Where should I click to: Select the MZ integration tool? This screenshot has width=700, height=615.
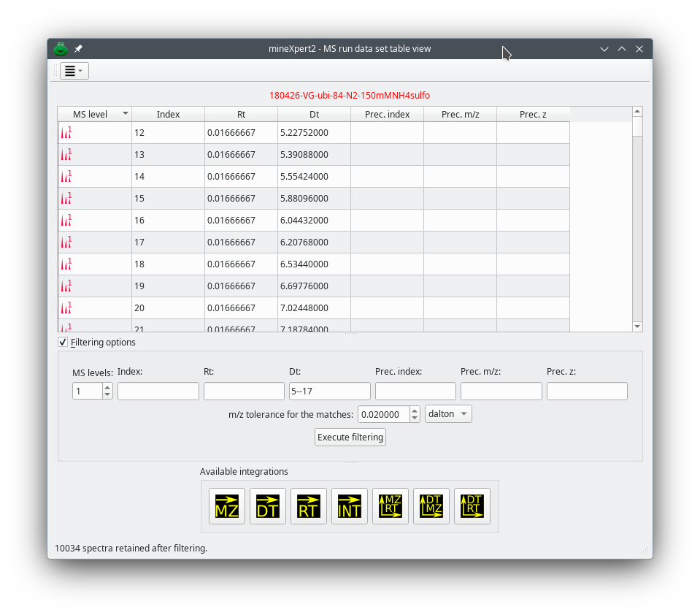227,506
